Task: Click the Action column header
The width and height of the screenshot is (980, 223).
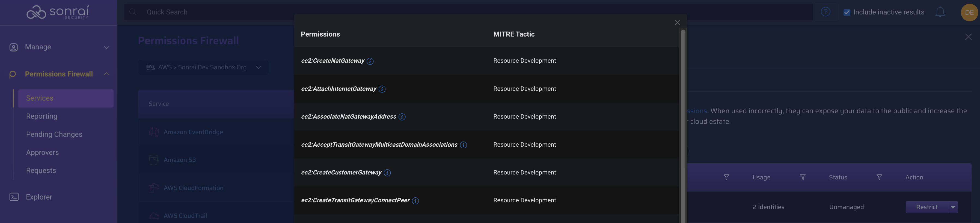Action: pyautogui.click(x=914, y=177)
